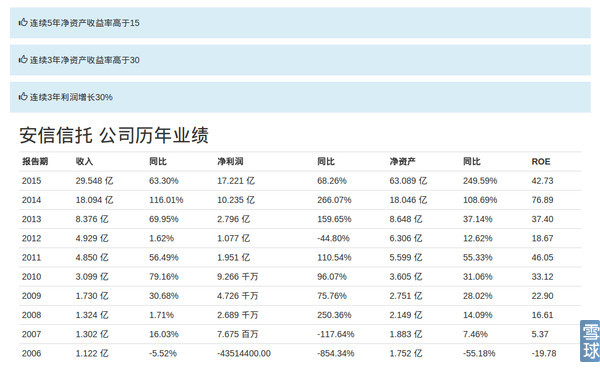This screenshot has height=370, width=600.
Task: Click revenue growth 69.95%
Action: [164, 219]
